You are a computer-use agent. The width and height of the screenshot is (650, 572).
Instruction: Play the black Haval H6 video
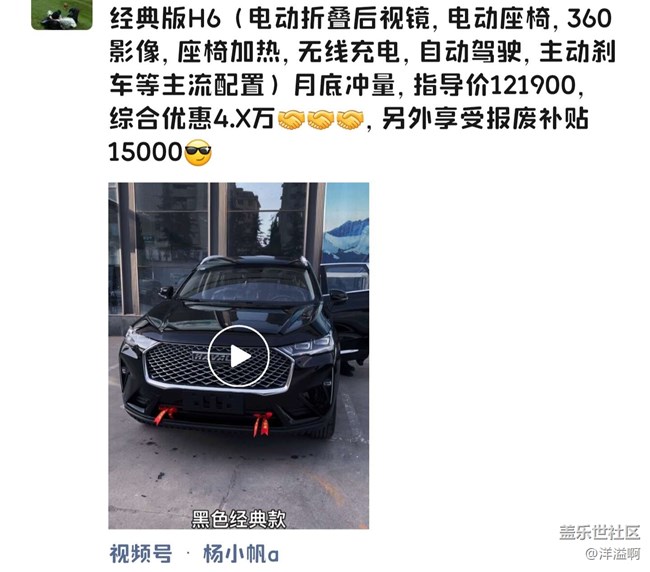[238, 356]
